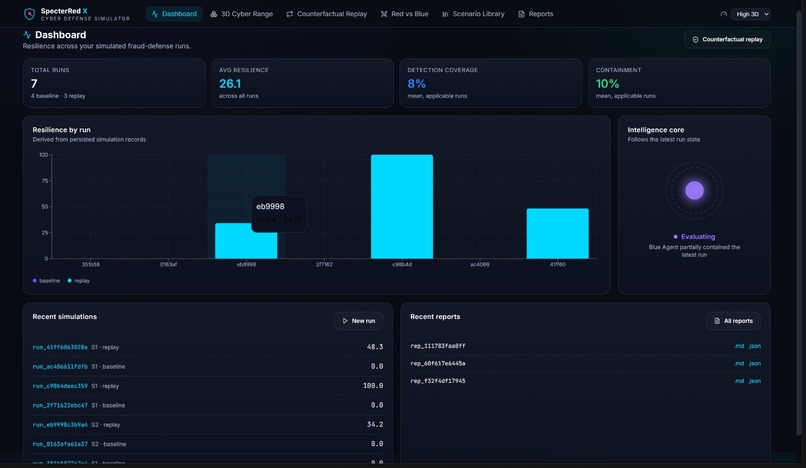Click the c98b4d bar in resilience chart
Screen dimensions: 806x468
[402, 207]
